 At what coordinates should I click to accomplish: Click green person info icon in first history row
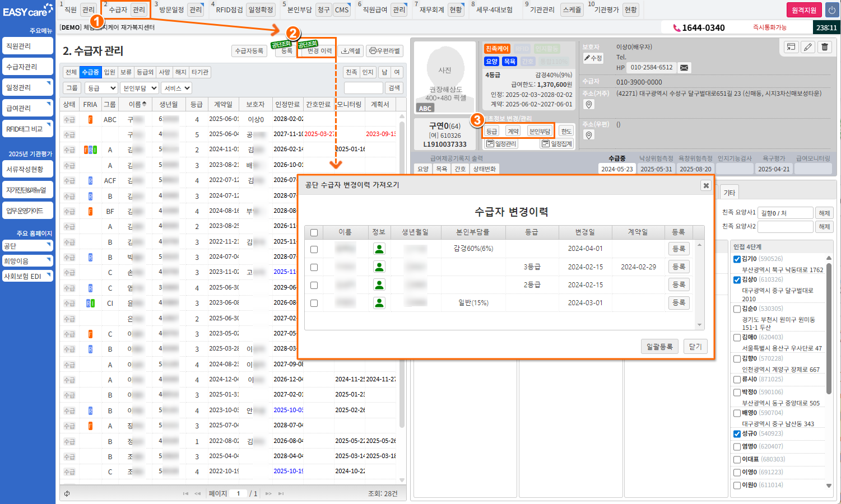(x=379, y=249)
